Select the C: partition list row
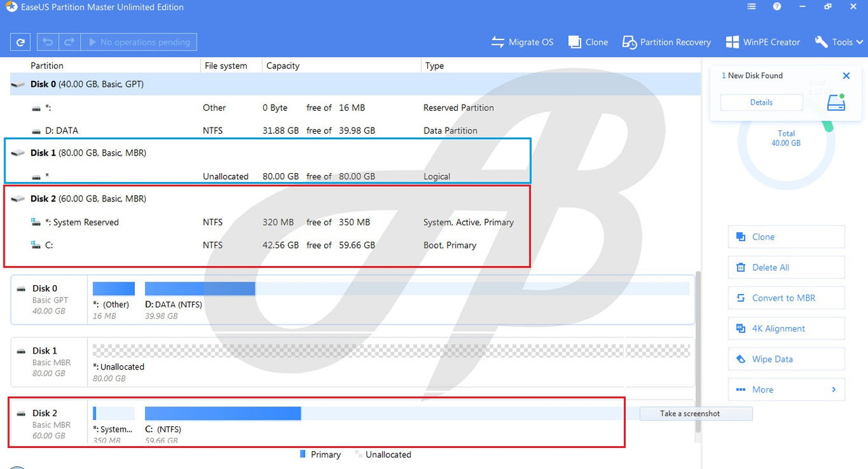Screen dimensions: 868x469 point(355,245)
